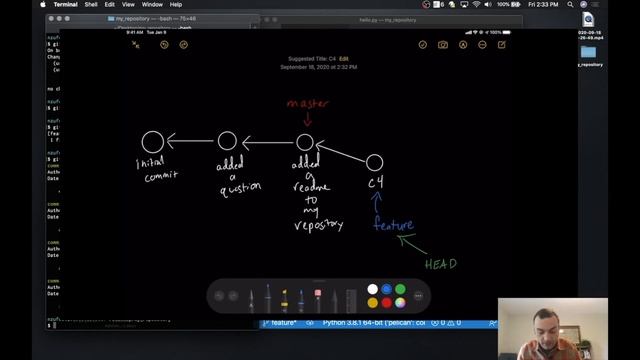Screen dimensions: 640x360
Task: Open the more options ellipsis circle icon
Action: (x=482, y=45)
